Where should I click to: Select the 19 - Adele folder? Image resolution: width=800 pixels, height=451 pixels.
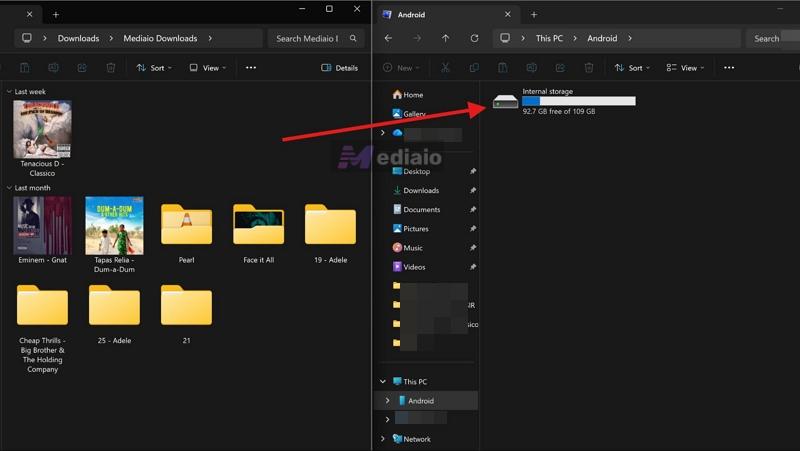331,224
